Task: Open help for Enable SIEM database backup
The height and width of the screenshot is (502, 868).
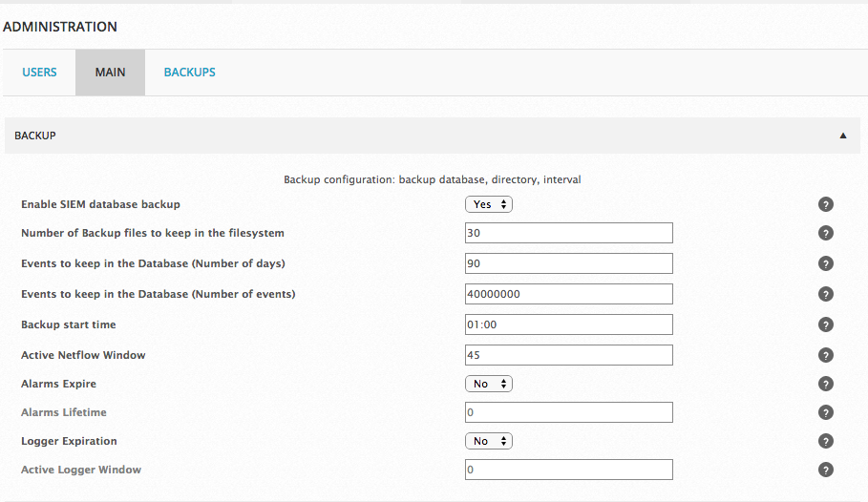Action: pyautogui.click(x=825, y=204)
